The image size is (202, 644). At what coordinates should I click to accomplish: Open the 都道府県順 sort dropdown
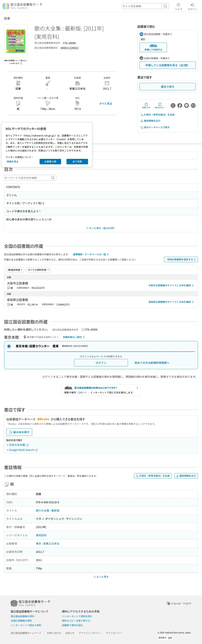pyautogui.click(x=15, y=270)
